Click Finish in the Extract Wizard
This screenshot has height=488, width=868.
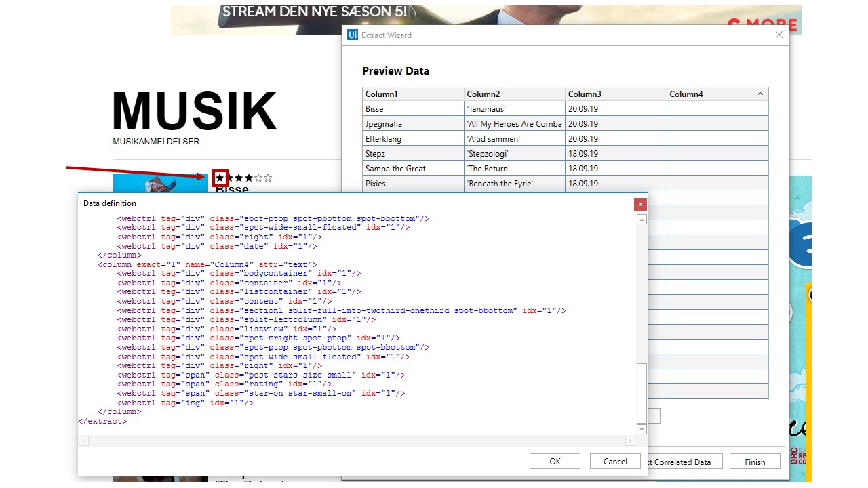pyautogui.click(x=755, y=462)
